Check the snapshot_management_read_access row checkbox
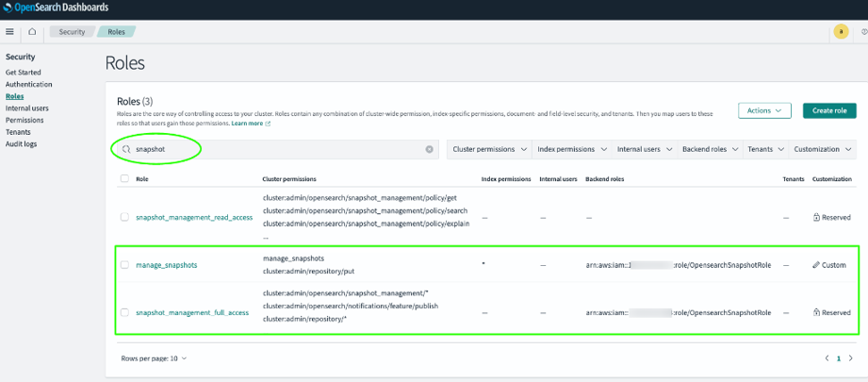The width and height of the screenshot is (868, 382). coord(124,217)
